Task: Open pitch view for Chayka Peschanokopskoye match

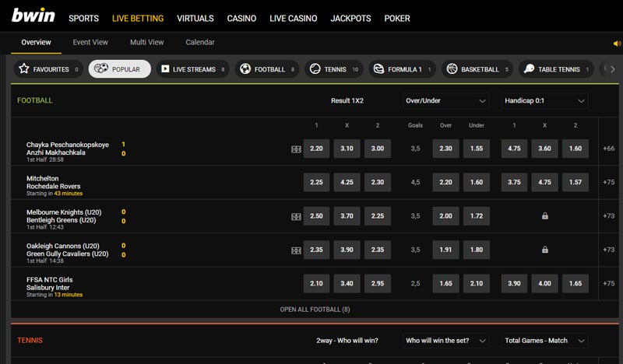Action: (296, 149)
